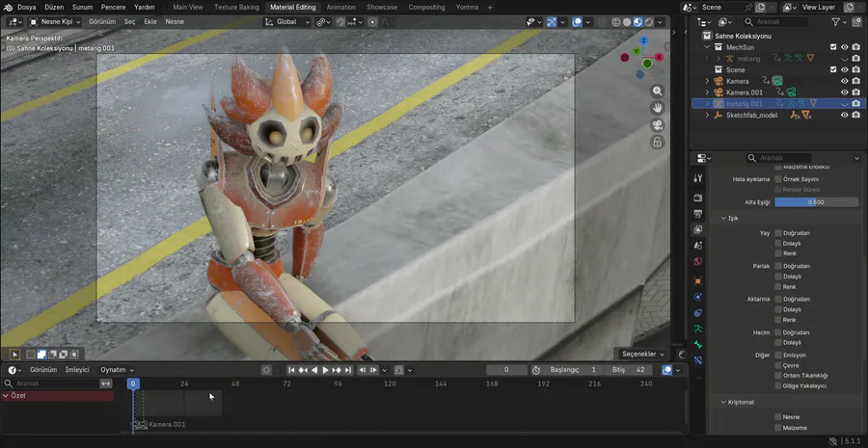Image resolution: width=868 pixels, height=448 pixels.
Task: Click the zoom magnifier icon in viewport
Action: pos(658,91)
